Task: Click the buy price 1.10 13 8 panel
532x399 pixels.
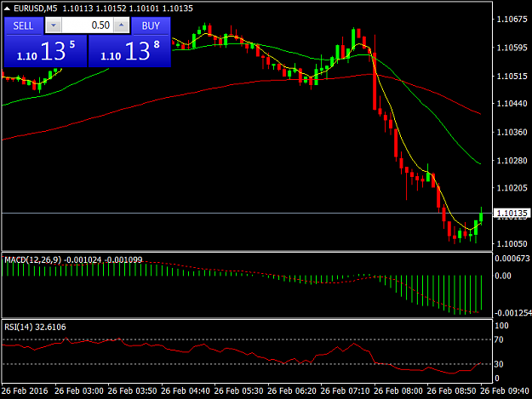Action: (129, 51)
